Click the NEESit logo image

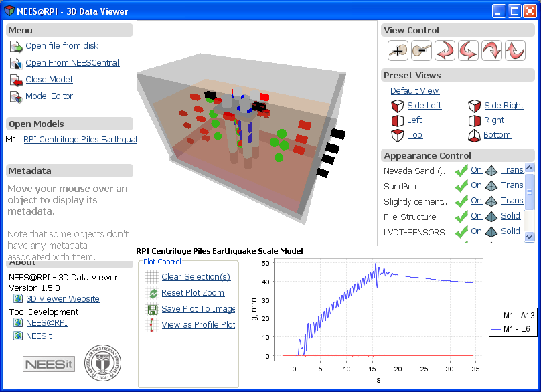[x=49, y=364]
